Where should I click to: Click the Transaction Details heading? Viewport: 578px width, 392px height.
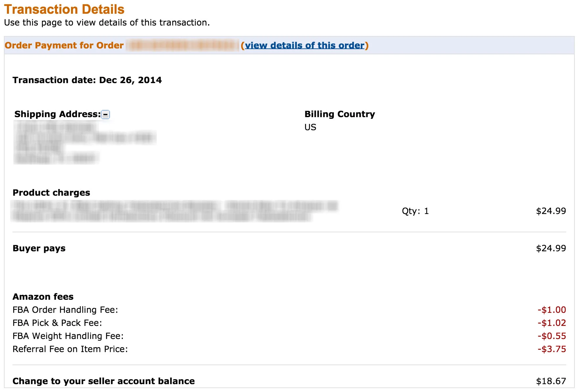(64, 9)
